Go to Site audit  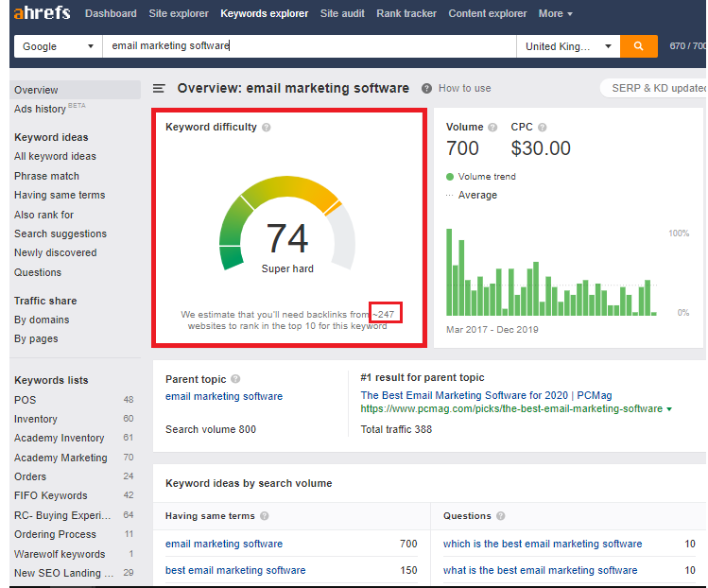tap(342, 13)
